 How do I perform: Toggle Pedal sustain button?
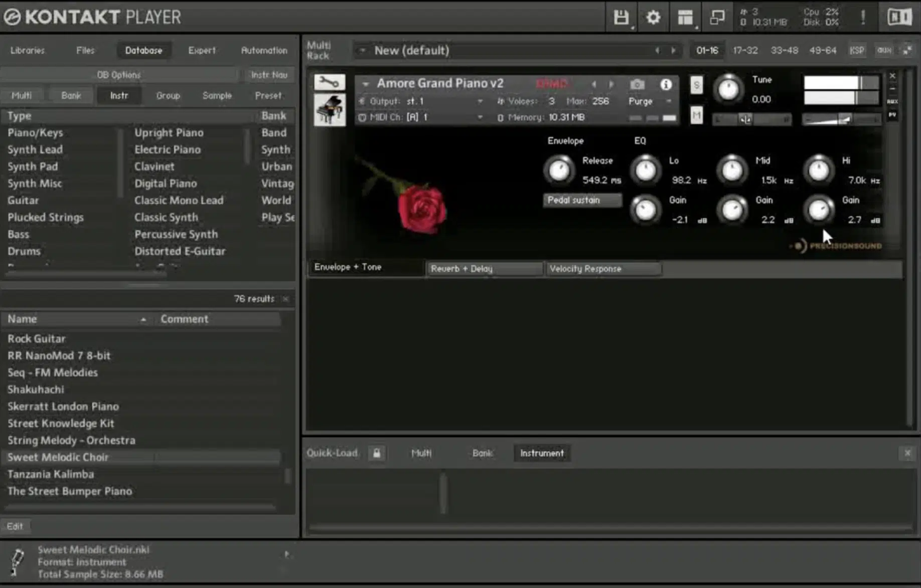pos(582,200)
